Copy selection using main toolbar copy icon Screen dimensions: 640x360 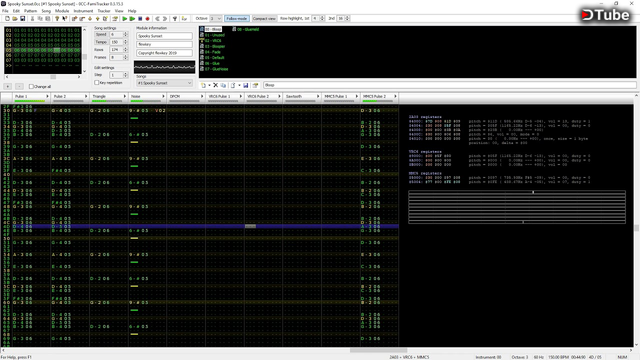40,19
